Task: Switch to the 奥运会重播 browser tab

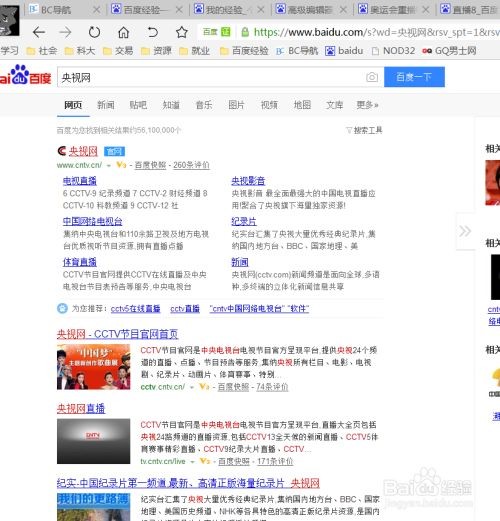Action: pyautogui.click(x=392, y=10)
